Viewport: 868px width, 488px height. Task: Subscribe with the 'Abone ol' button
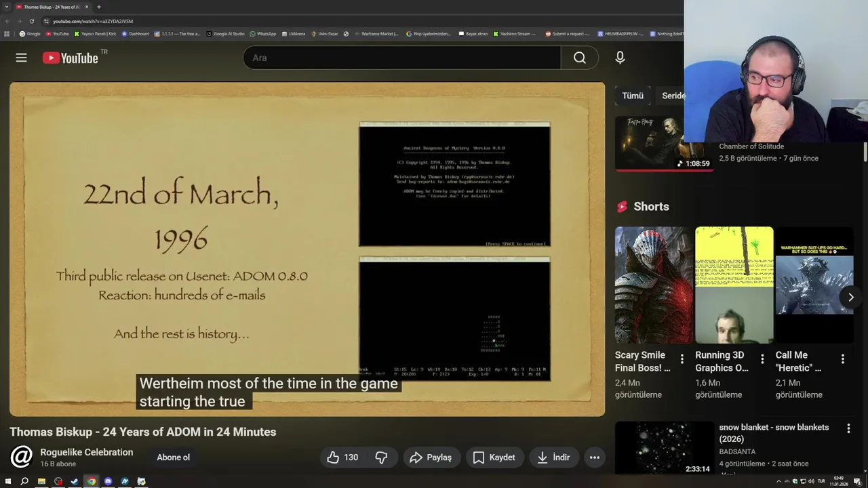pyautogui.click(x=174, y=457)
